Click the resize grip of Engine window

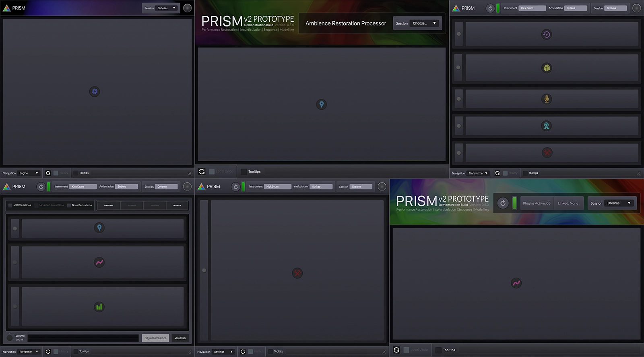tap(189, 173)
